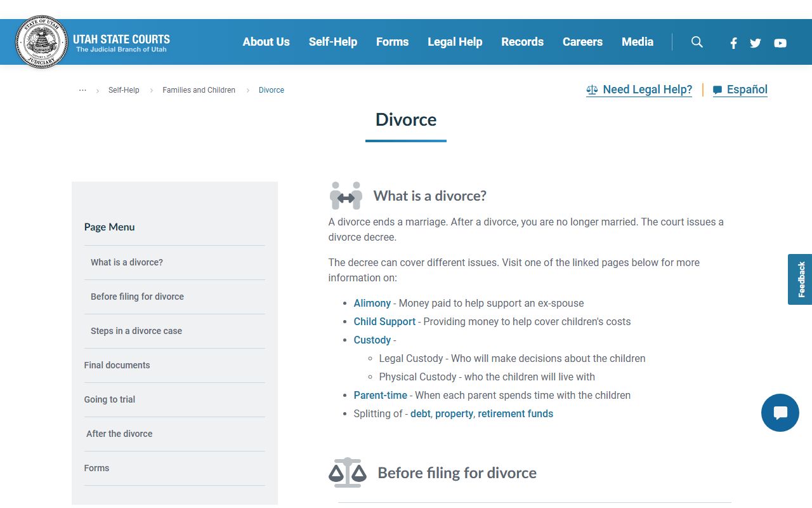Open the Forms navigation menu
The width and height of the screenshot is (812, 508).
pyautogui.click(x=392, y=42)
